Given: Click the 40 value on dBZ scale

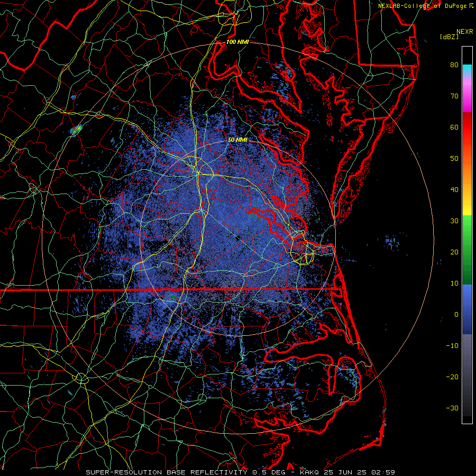Looking at the screenshot, I should 454,190.
